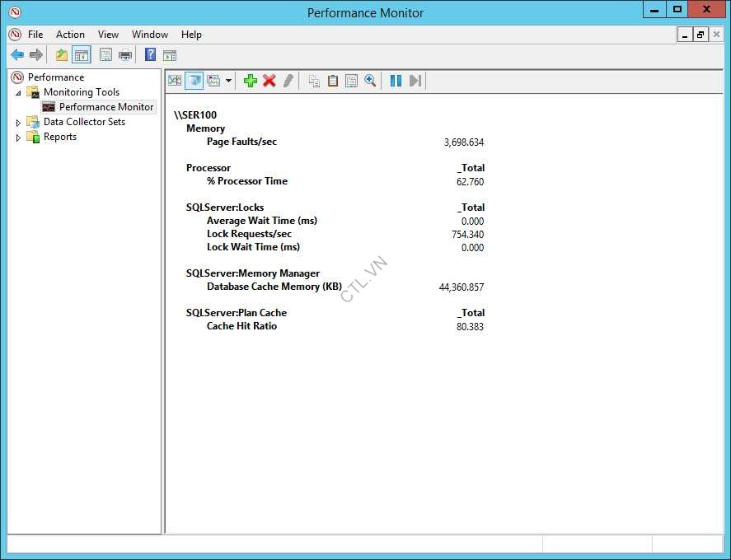
Task: Open the Change Graph Type dropdown arrow
Action: 228,81
